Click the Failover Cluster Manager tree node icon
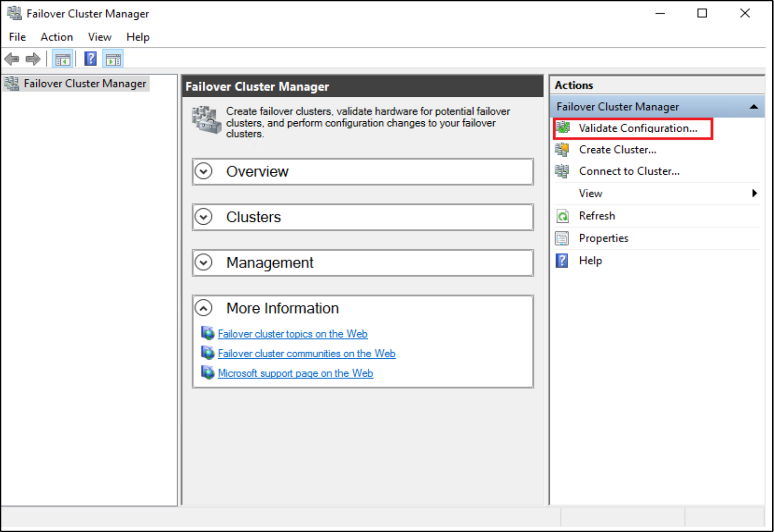 tap(12, 83)
